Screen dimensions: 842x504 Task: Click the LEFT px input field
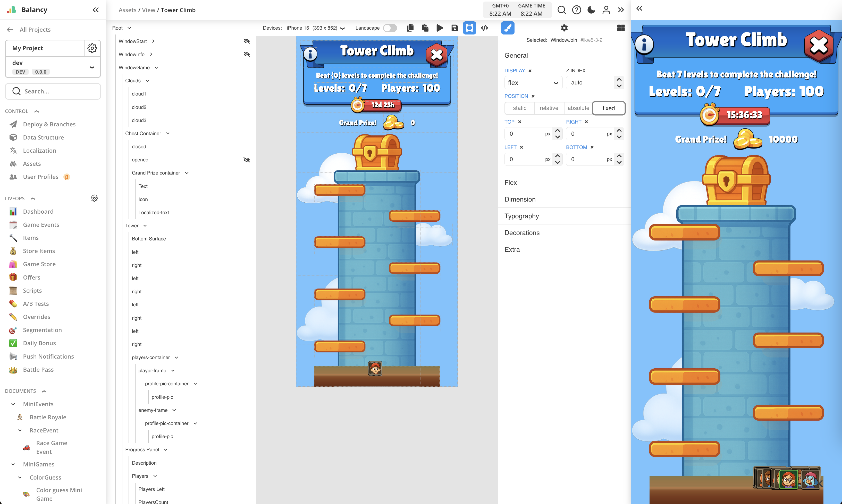point(529,159)
